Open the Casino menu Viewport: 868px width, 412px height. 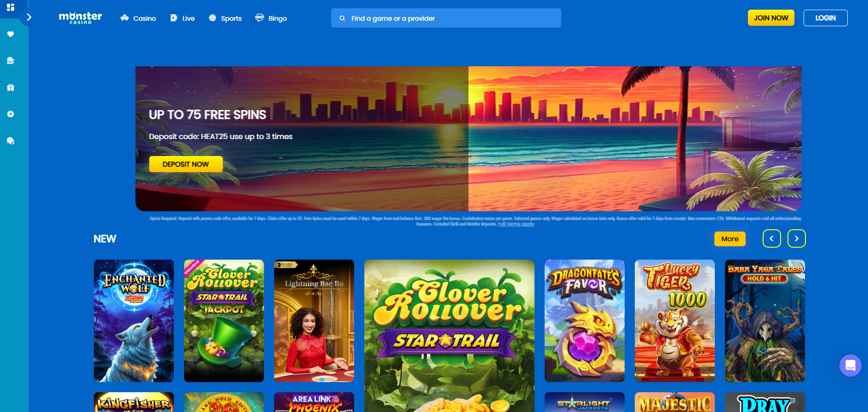[x=138, y=18]
